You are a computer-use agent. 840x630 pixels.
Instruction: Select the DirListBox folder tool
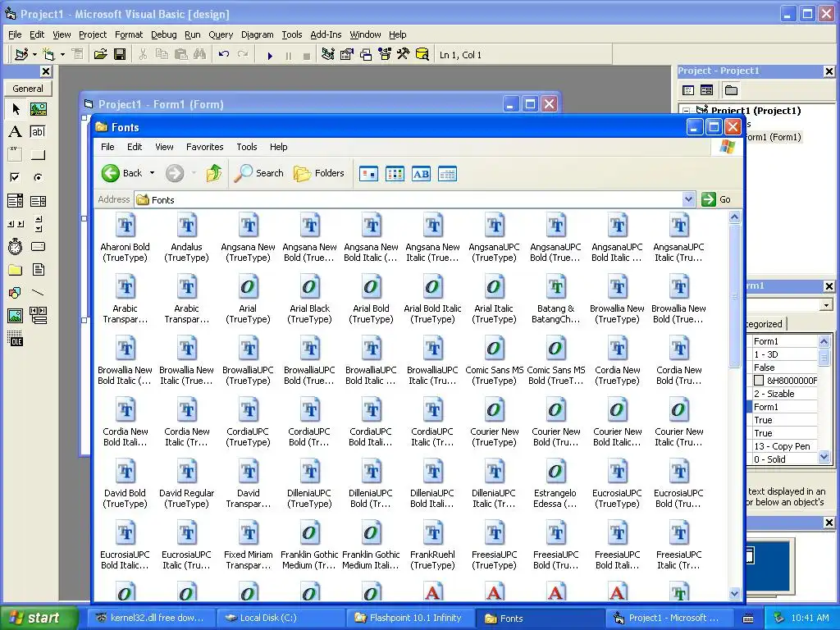pos(16,269)
